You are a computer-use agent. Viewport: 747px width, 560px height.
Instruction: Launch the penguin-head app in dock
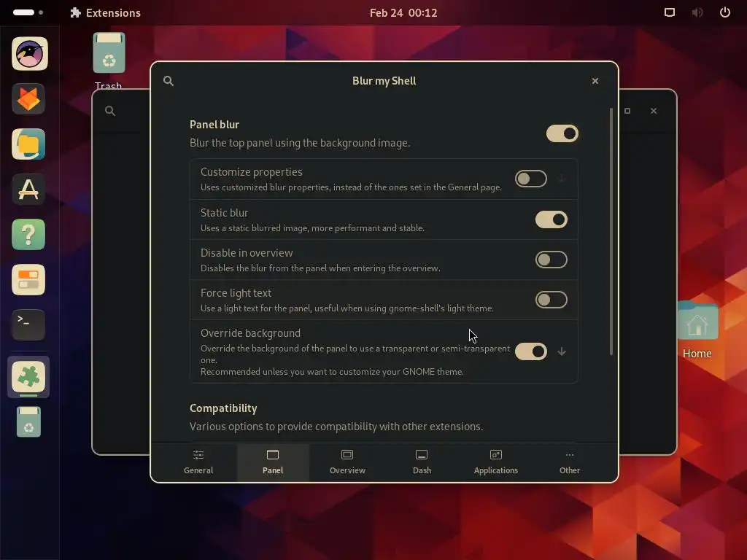point(29,54)
